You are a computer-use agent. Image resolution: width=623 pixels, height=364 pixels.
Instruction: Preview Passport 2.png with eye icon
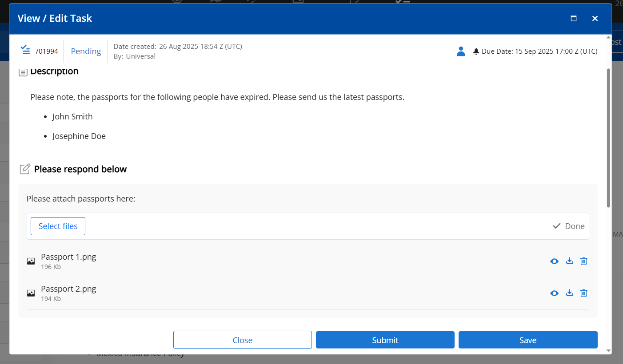(554, 293)
